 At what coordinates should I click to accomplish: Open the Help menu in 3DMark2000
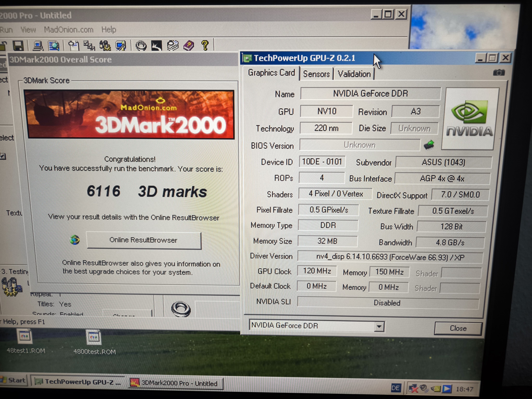tap(109, 30)
